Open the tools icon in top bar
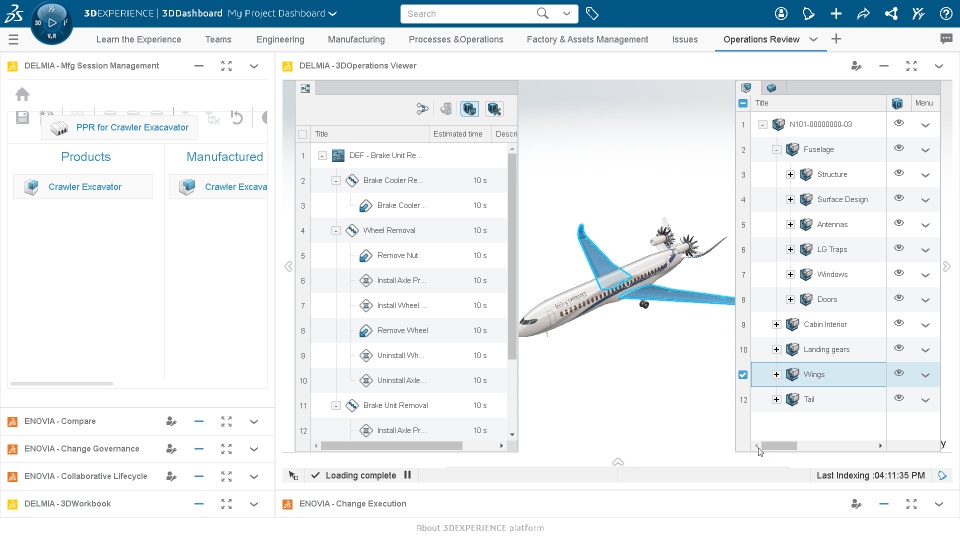The width and height of the screenshot is (960, 540). (918, 13)
